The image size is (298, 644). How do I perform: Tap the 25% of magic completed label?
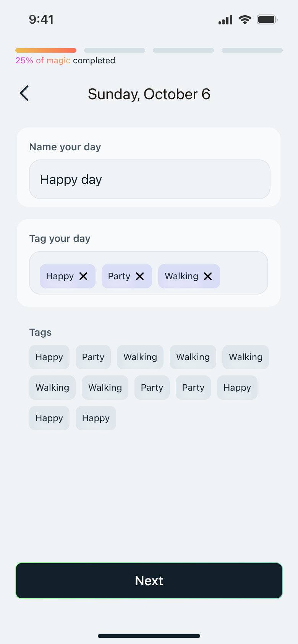pos(65,61)
